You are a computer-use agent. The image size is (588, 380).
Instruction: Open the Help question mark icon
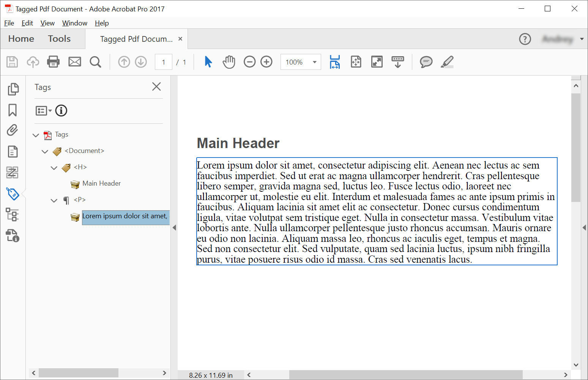525,39
